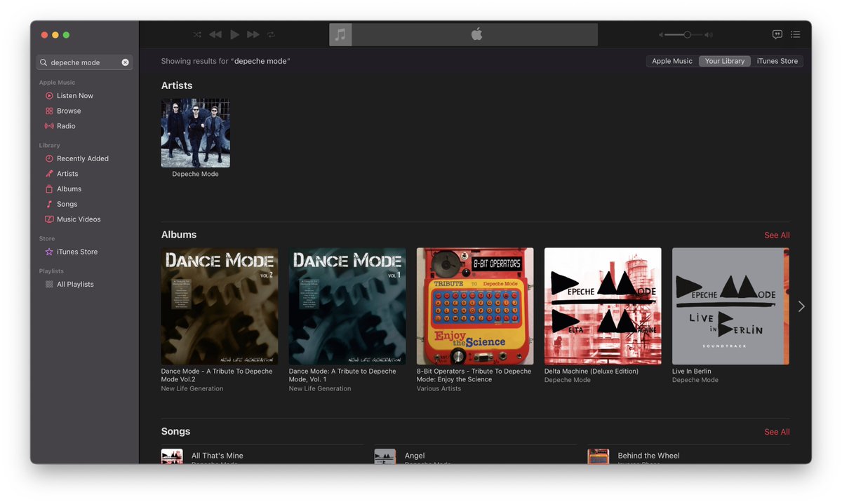Start playback with Play button
842x504 pixels.
(x=235, y=34)
